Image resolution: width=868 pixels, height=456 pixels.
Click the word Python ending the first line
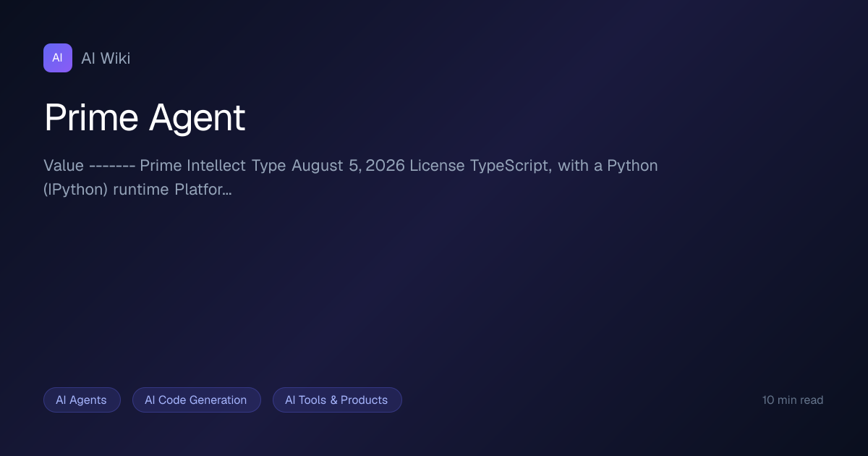click(x=632, y=166)
